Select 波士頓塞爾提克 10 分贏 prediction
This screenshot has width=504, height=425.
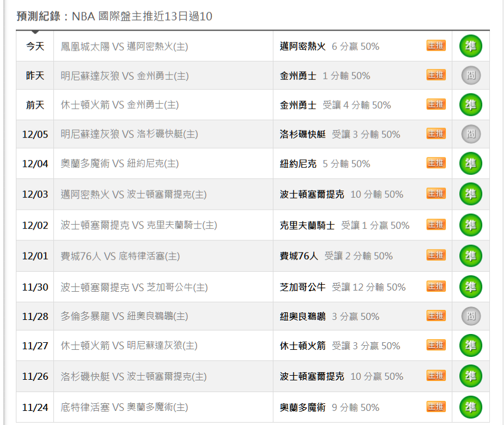[x=341, y=376]
